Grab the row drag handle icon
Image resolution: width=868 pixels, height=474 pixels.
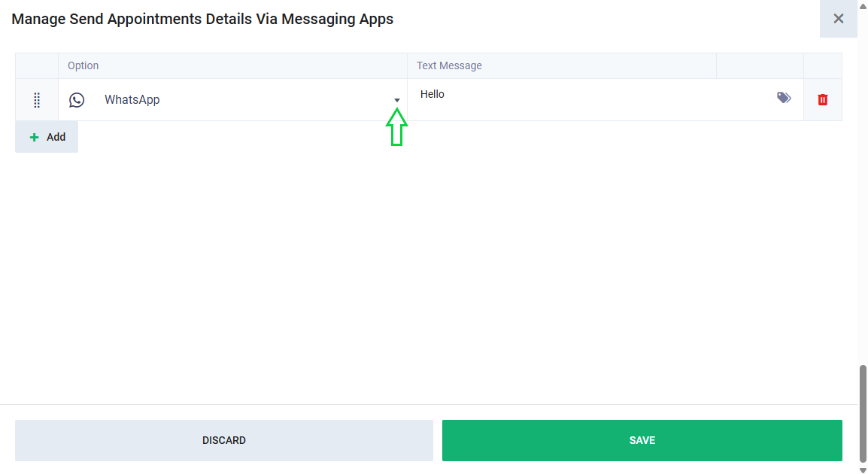(x=37, y=100)
